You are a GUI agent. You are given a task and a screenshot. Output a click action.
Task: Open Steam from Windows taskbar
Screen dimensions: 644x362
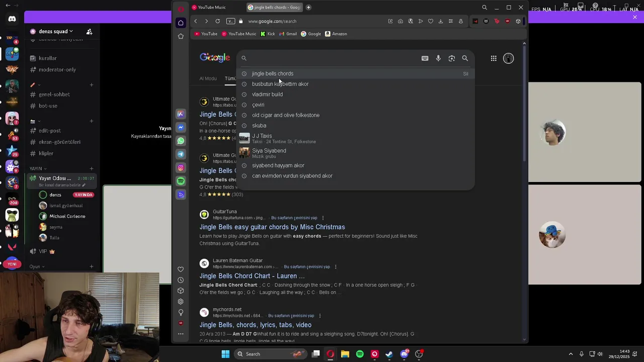(x=389, y=354)
